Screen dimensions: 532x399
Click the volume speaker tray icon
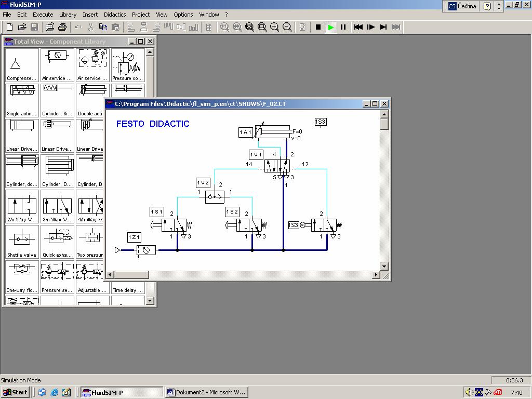point(468,393)
